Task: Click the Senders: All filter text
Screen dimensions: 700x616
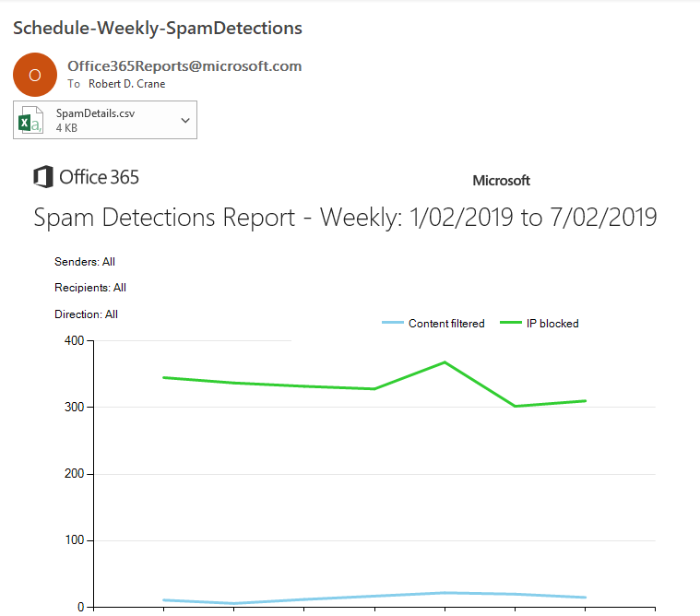Action: [85, 262]
